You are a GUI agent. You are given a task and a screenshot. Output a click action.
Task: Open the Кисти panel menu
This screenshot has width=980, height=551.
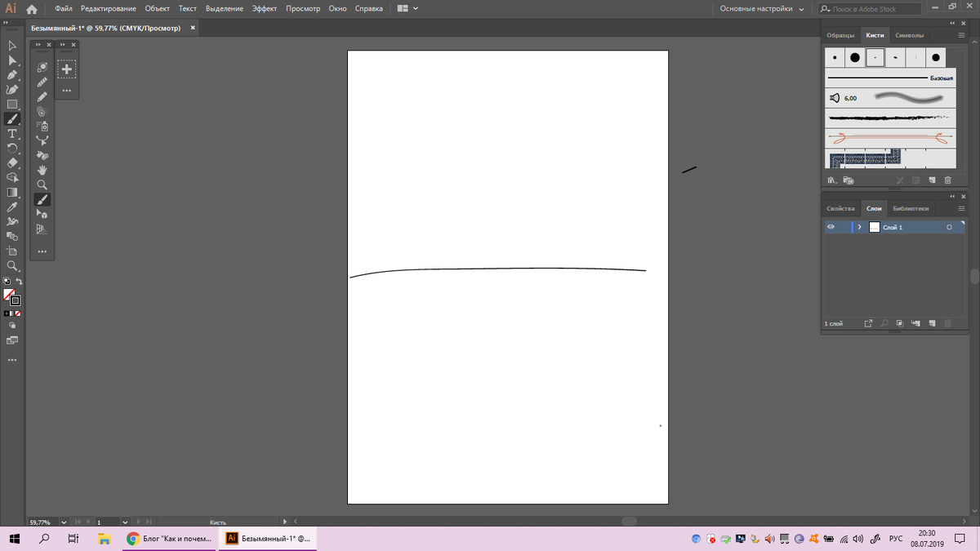961,35
